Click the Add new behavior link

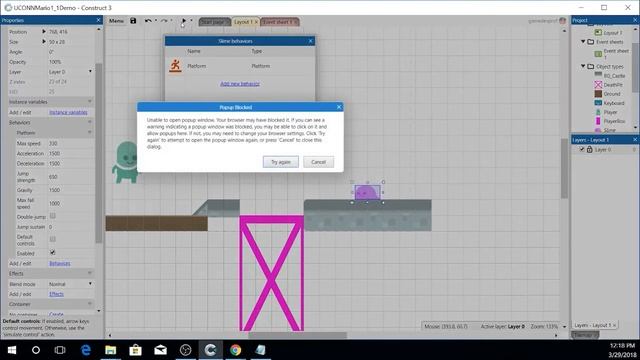pos(240,84)
